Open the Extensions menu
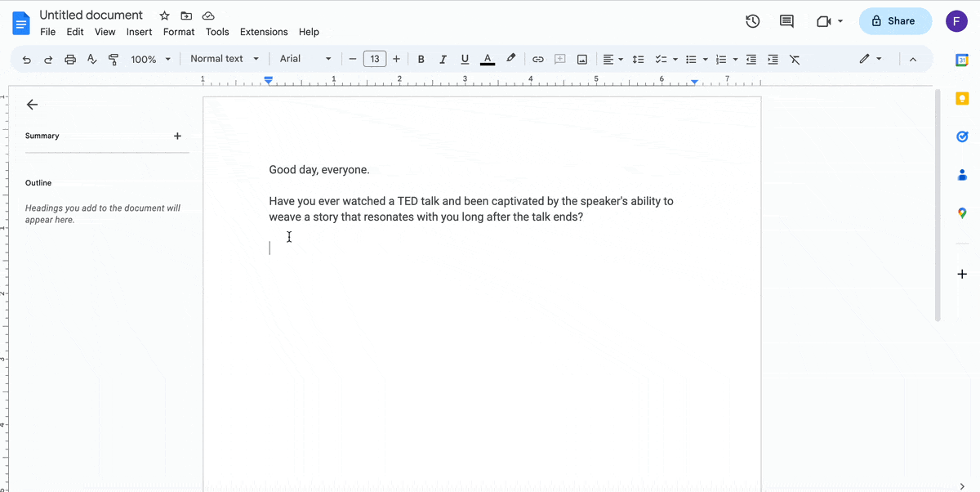The image size is (980, 492). pyautogui.click(x=264, y=32)
